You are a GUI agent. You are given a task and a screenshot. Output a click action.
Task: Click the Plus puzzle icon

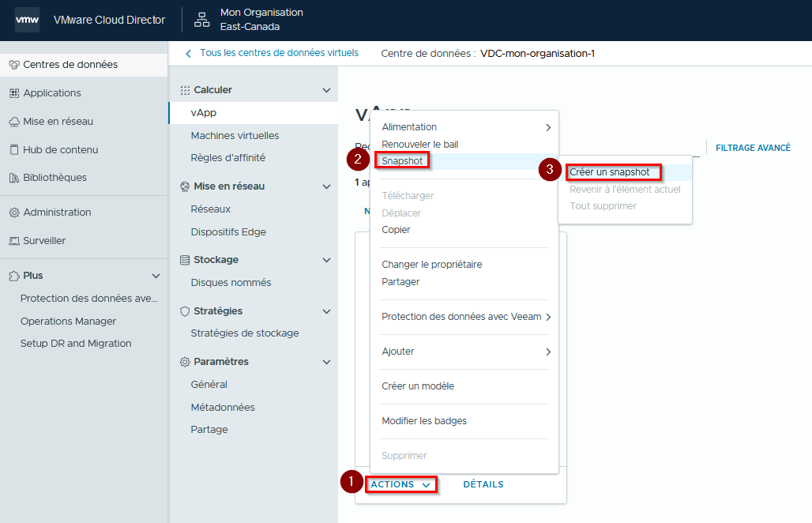point(14,276)
